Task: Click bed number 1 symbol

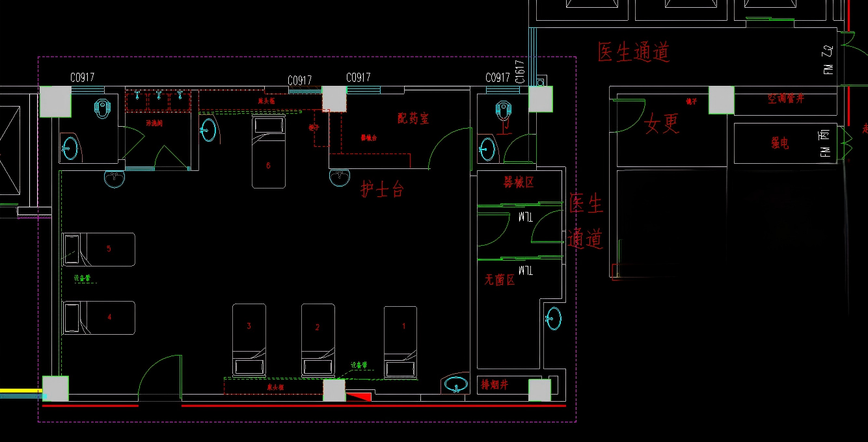Action: tap(400, 342)
